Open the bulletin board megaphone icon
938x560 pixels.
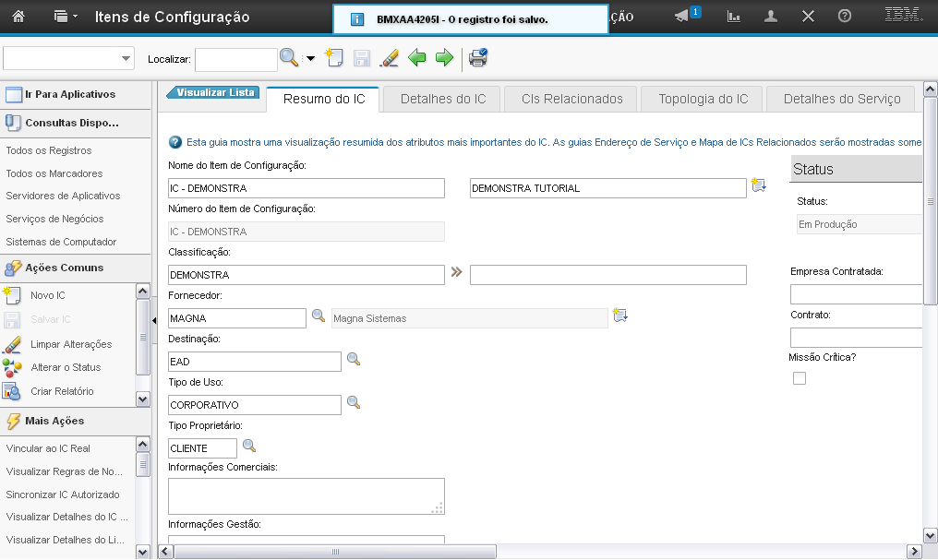click(x=683, y=16)
